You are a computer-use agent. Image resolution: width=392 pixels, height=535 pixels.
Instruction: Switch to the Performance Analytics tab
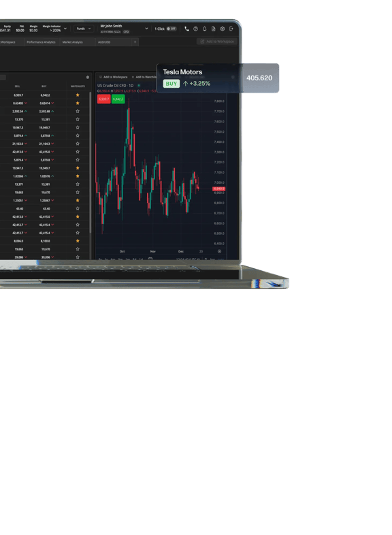click(41, 42)
